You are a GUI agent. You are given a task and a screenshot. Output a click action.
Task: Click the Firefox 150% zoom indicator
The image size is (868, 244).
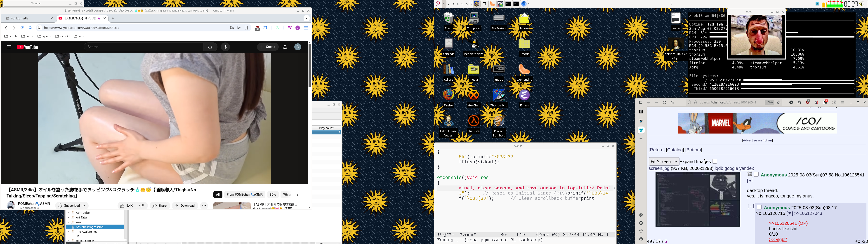769,102
